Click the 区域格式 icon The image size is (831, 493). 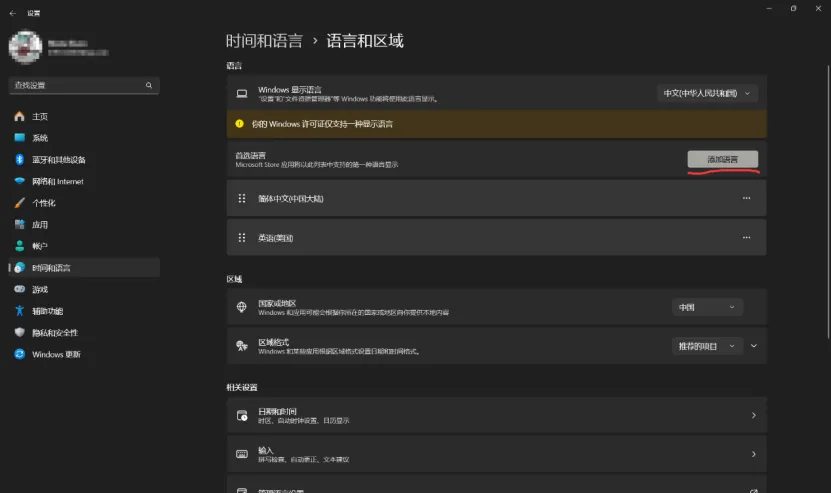click(x=242, y=346)
